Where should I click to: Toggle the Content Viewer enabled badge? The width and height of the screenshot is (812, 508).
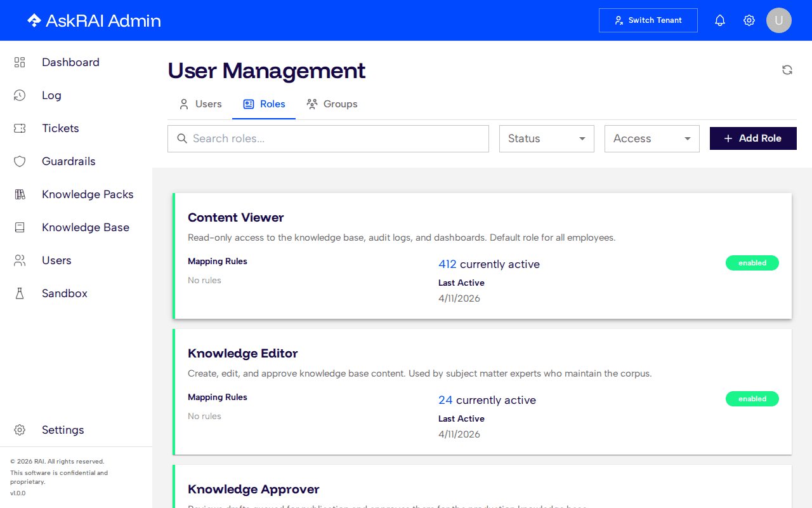tap(752, 263)
